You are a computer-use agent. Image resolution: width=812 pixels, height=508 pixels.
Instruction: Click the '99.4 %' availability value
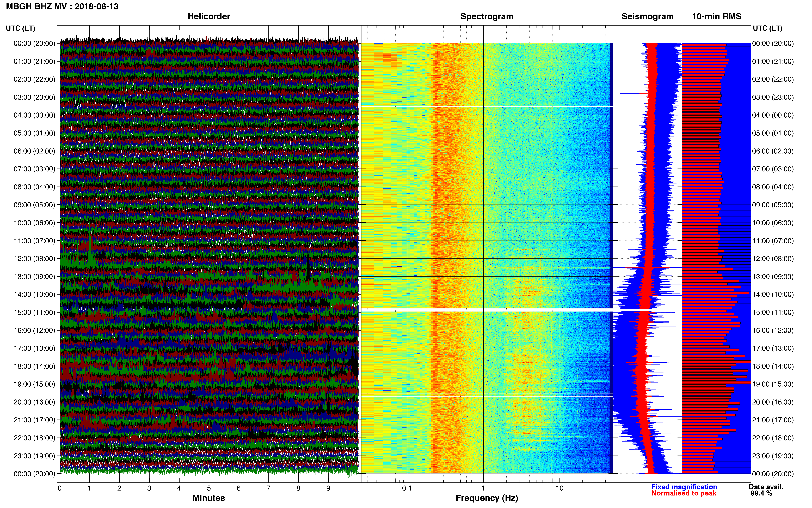(761, 493)
